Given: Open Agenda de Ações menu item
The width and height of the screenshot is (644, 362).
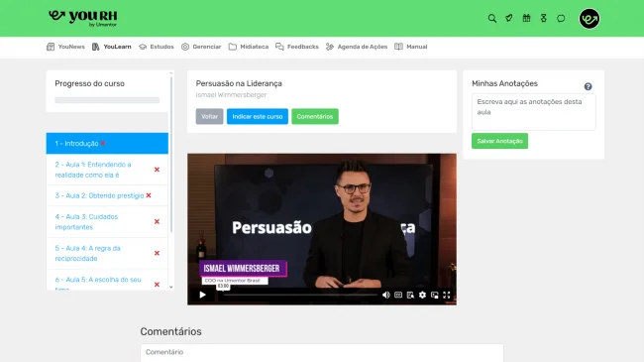Looking at the screenshot, I should 357,47.
